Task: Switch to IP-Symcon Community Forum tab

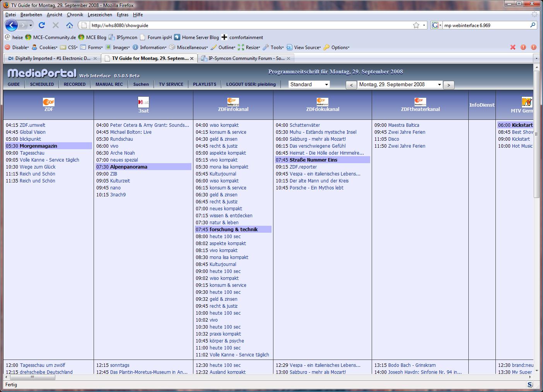Action: 246,58
